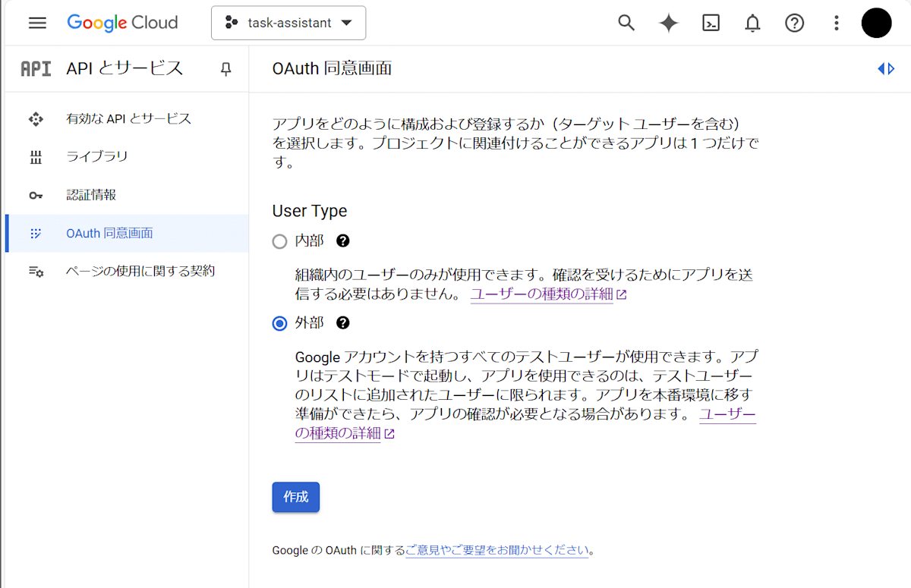Click the account profile avatar

tap(876, 23)
